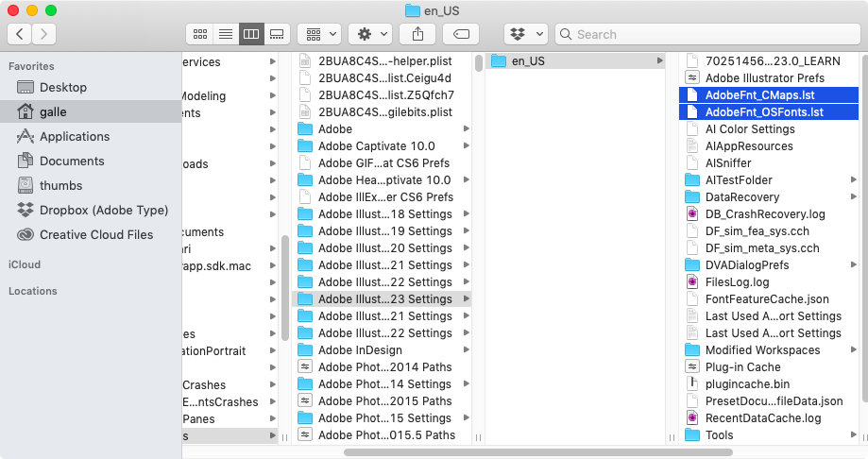Click the first column's vertical scrollbar
This screenshot has height=459, width=868.
tap(285, 288)
